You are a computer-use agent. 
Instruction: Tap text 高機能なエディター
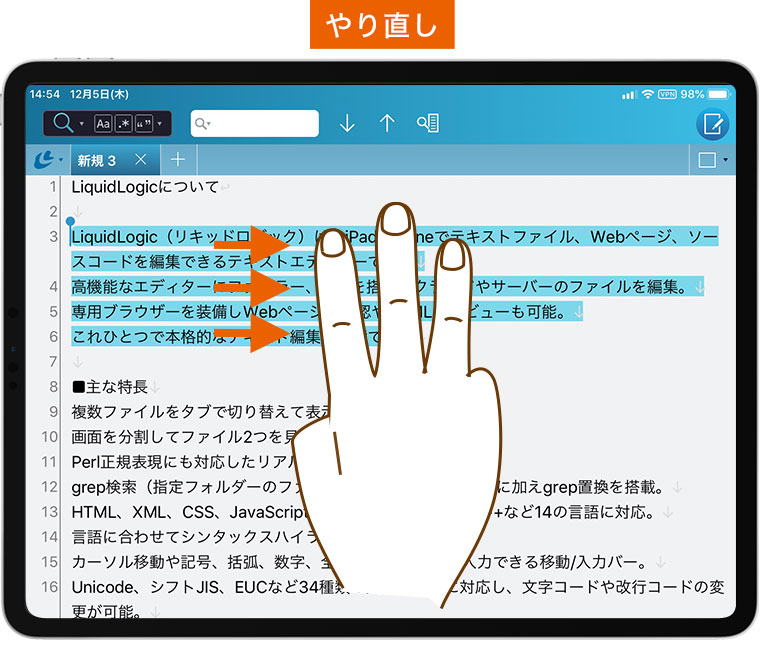[142, 287]
